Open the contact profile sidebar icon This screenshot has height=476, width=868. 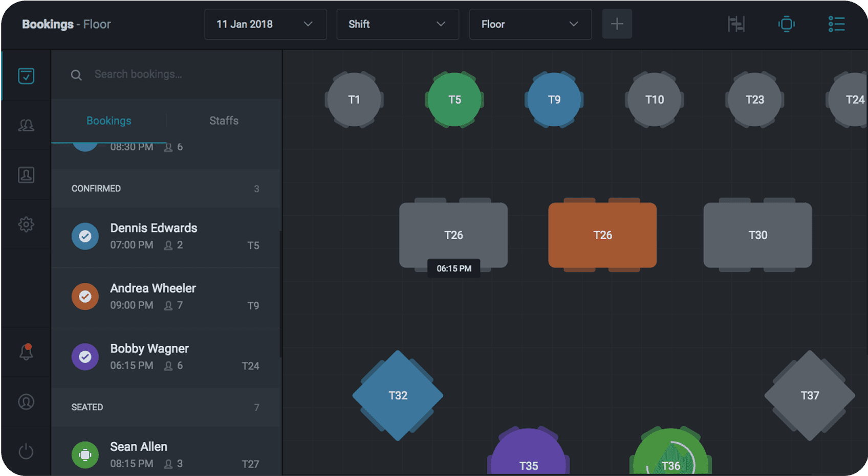pos(26,175)
